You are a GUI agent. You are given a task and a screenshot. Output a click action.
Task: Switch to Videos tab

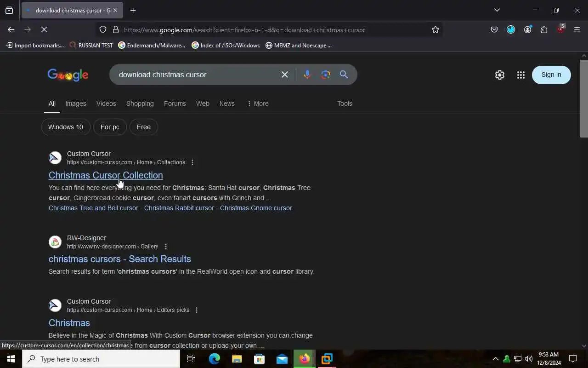pos(106,103)
